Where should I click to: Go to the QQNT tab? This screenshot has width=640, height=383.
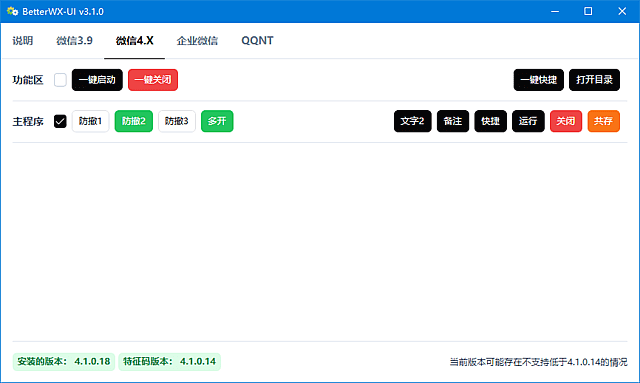point(257,40)
